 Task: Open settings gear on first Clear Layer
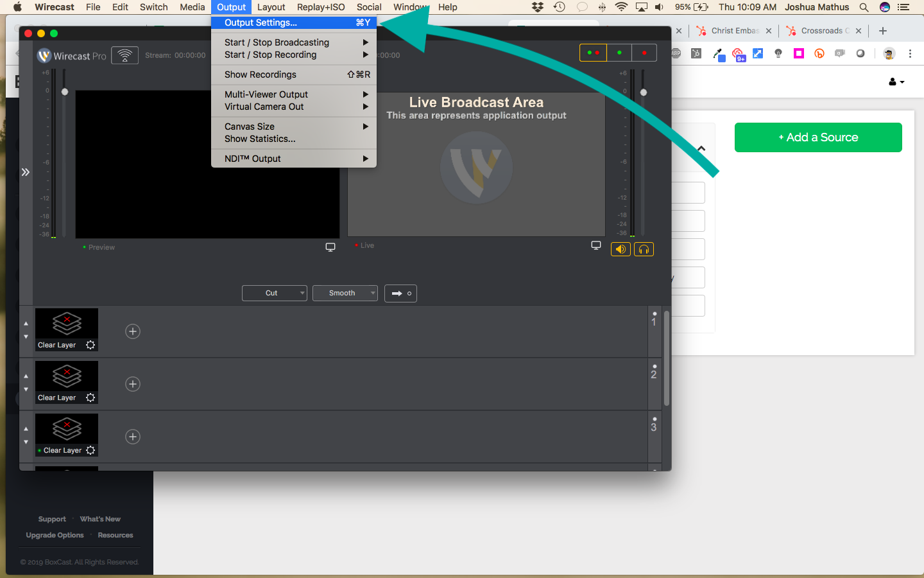[x=90, y=345]
